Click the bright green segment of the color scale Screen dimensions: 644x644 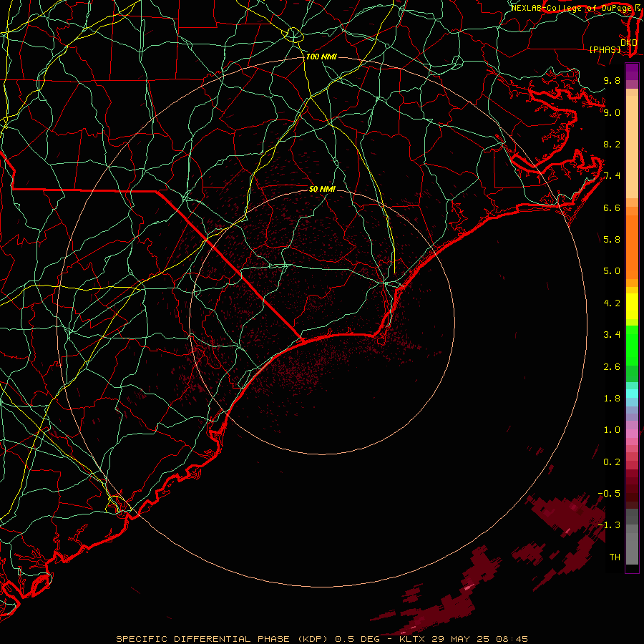[x=632, y=346]
